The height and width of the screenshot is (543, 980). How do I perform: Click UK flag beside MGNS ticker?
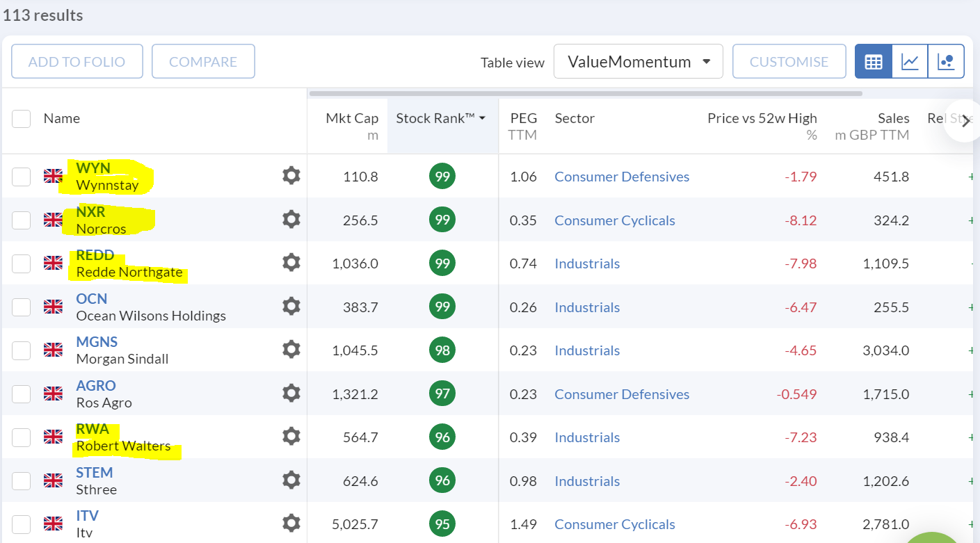click(53, 350)
